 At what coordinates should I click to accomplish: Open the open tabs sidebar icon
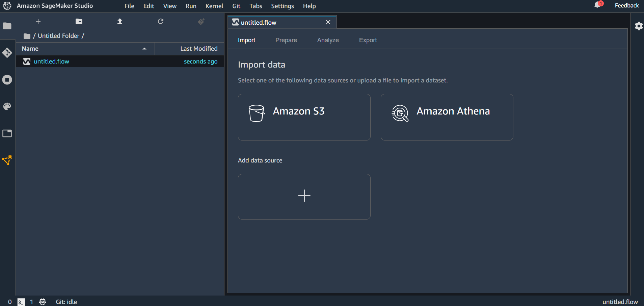point(7,133)
